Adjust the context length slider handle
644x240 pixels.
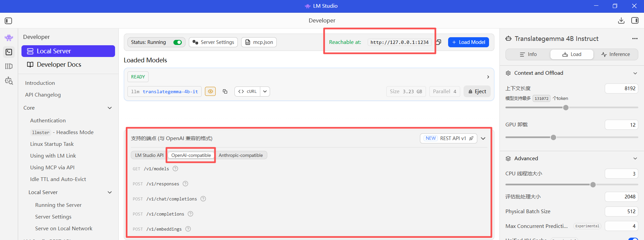tap(566, 108)
